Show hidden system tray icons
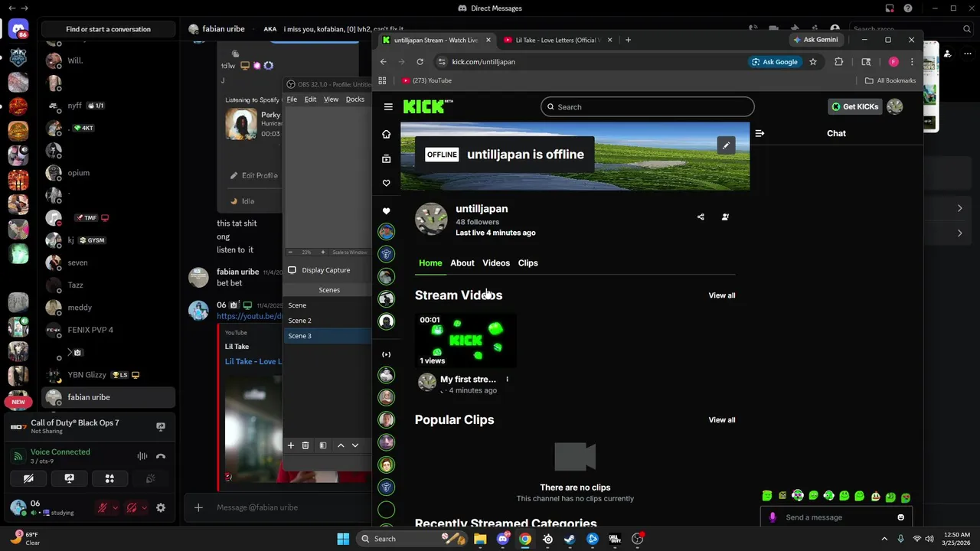The width and height of the screenshot is (980, 551). (x=884, y=539)
